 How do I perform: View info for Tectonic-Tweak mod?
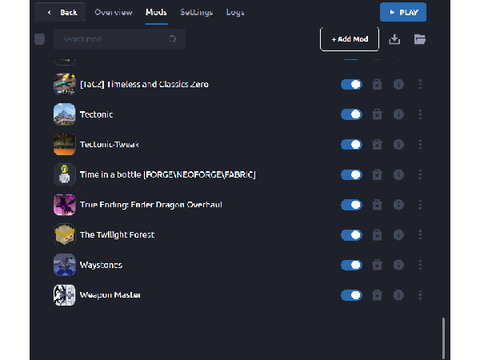398,145
